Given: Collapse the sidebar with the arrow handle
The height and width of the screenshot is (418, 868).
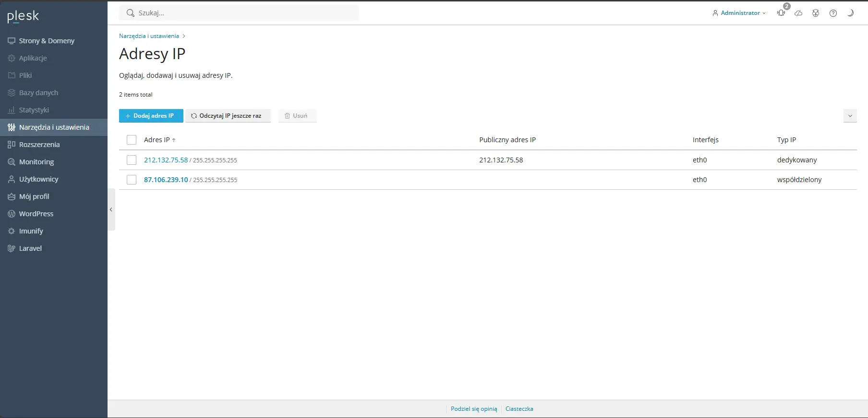Looking at the screenshot, I should pos(111,209).
